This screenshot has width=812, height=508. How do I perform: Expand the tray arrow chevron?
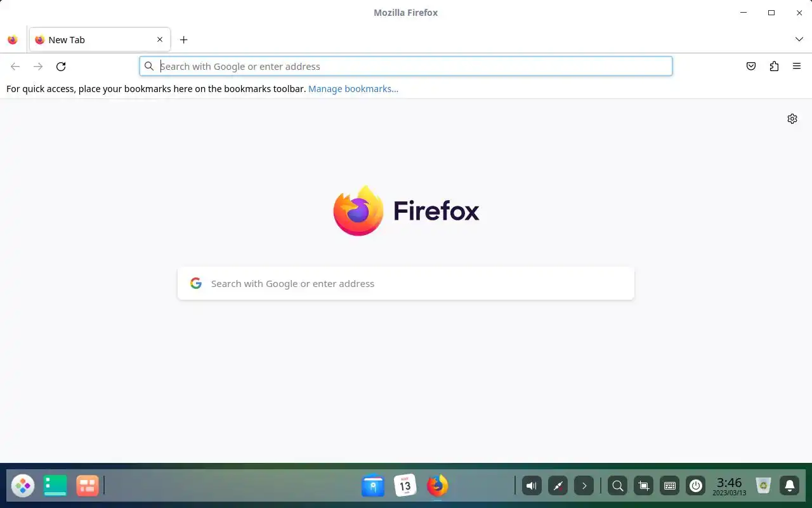click(584, 486)
